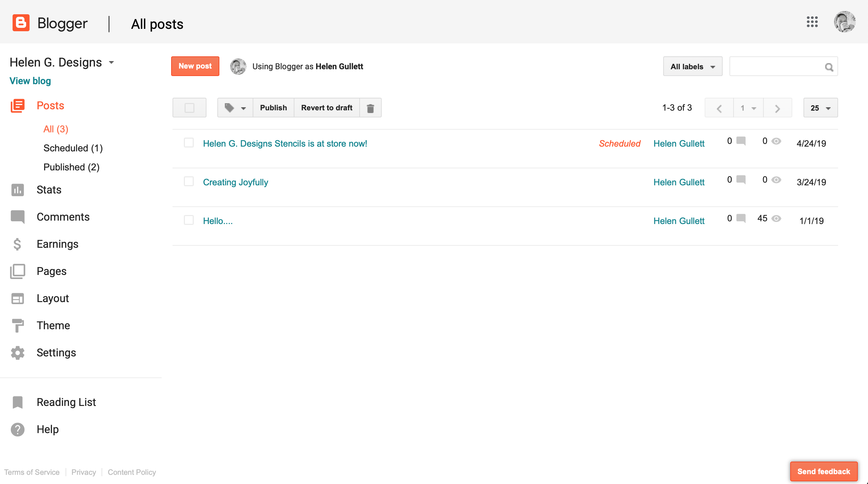This screenshot has height=484, width=868.
Task: Check the Creating Joyfully post checkbox
Action: pyautogui.click(x=189, y=182)
